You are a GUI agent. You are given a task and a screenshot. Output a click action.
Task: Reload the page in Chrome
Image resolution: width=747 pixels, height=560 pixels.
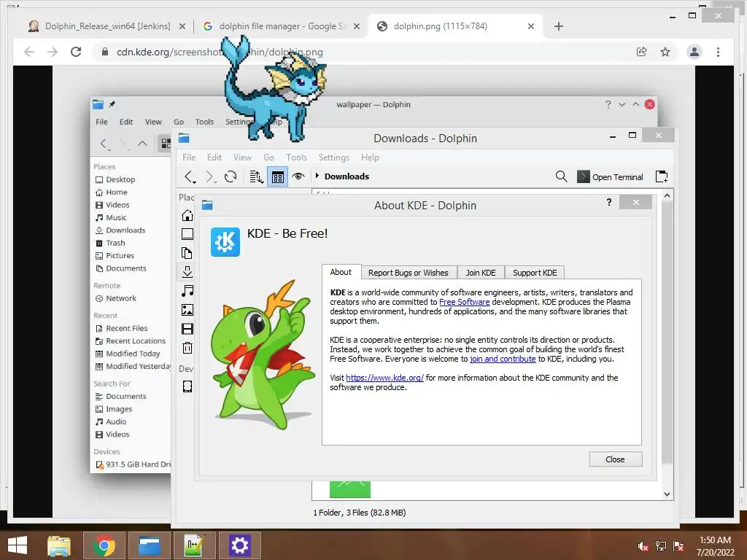click(76, 52)
